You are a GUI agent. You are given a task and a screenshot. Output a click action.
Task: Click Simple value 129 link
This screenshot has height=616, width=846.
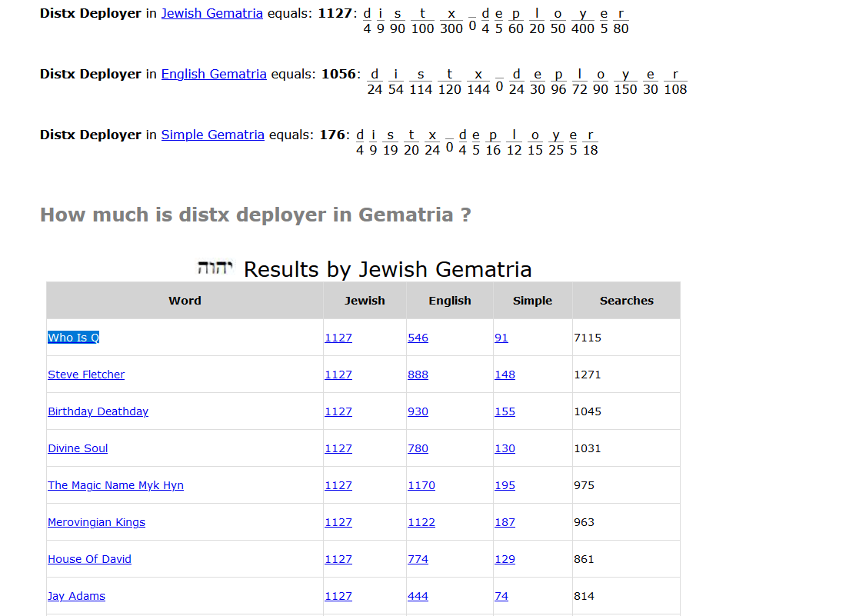click(505, 559)
